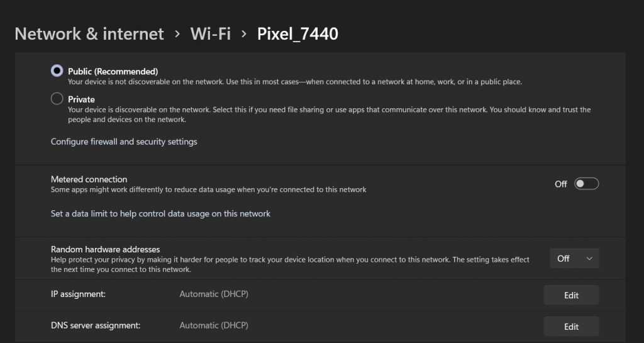The image size is (644, 343).
Task: Click Edit for IP assignment
Action: coord(571,295)
